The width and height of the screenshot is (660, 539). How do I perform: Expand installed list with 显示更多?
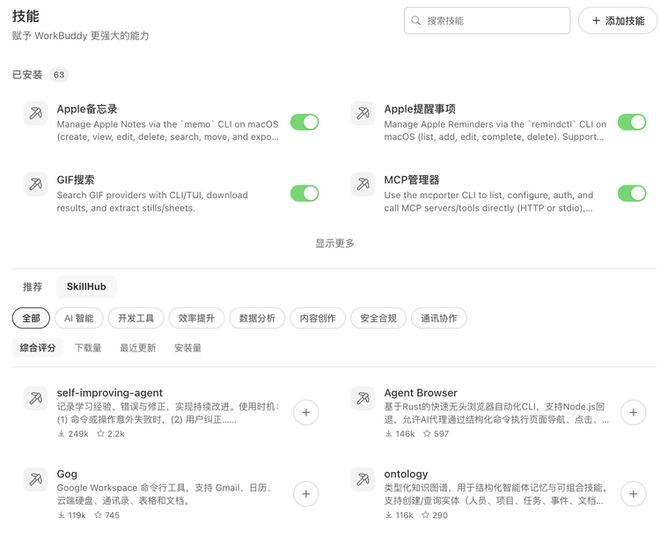point(335,243)
